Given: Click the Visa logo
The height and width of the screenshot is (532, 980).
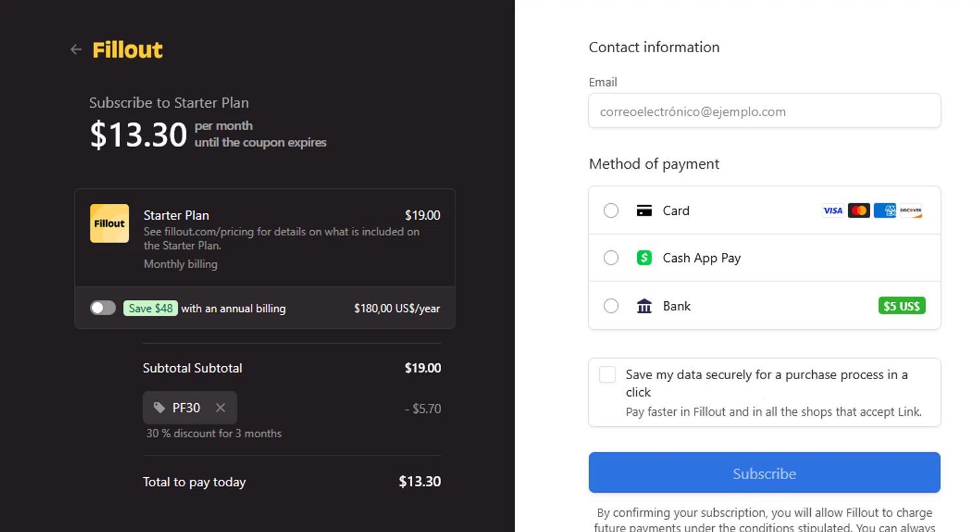Looking at the screenshot, I should click(x=832, y=210).
